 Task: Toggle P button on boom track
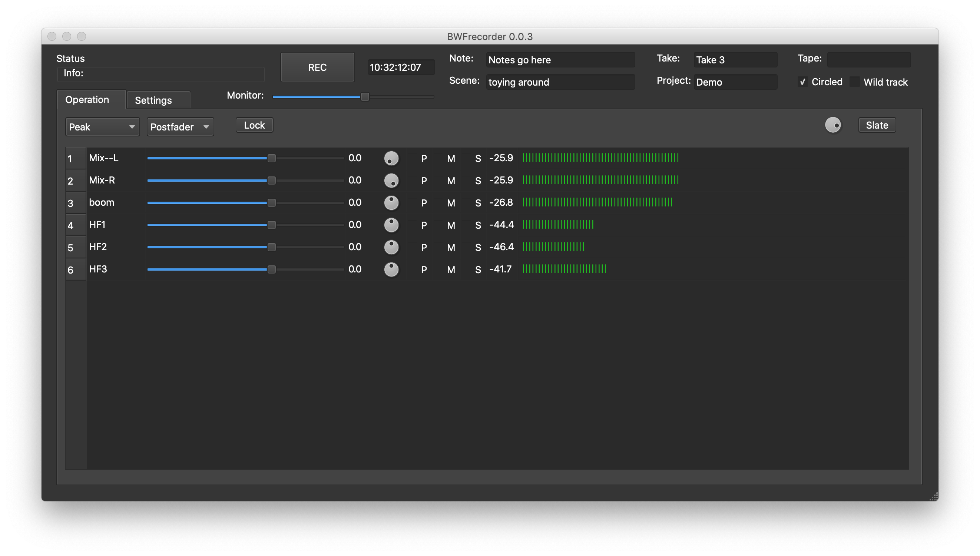tap(424, 203)
